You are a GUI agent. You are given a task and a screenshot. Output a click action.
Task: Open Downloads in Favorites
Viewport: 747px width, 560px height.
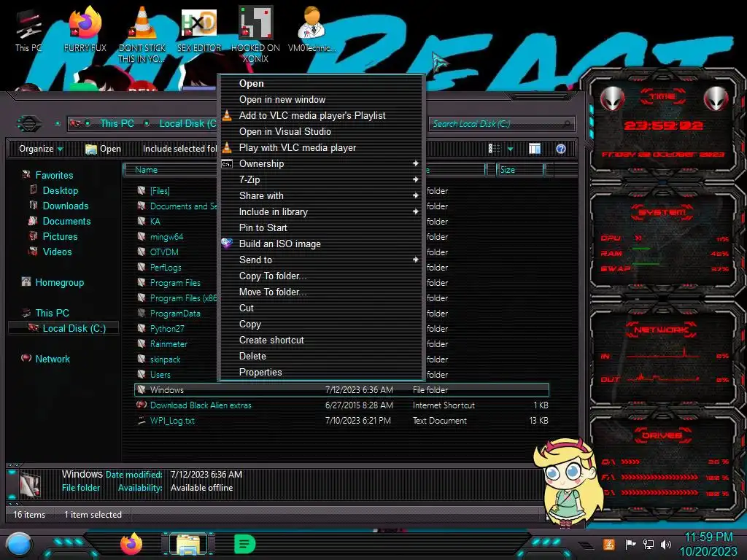[66, 206]
